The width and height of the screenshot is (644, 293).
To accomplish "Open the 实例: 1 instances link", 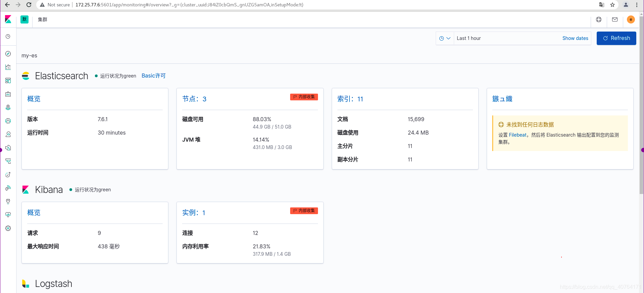I will click(x=194, y=212).
